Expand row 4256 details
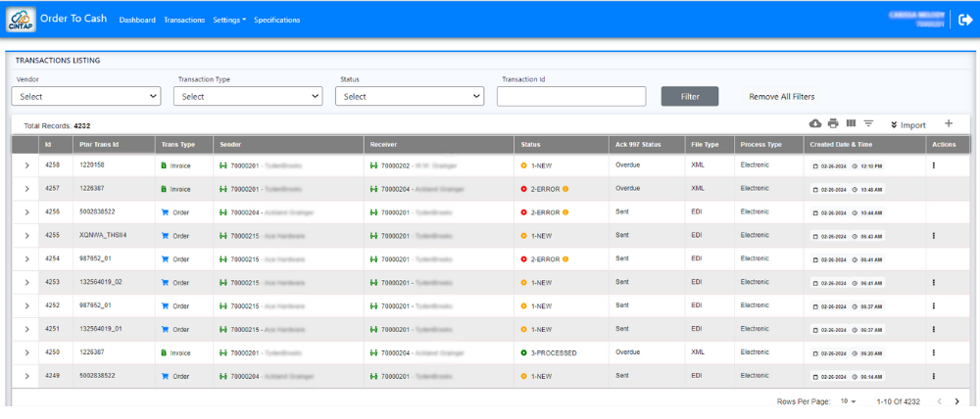Image resolution: width=980 pixels, height=419 pixels. tap(26, 212)
